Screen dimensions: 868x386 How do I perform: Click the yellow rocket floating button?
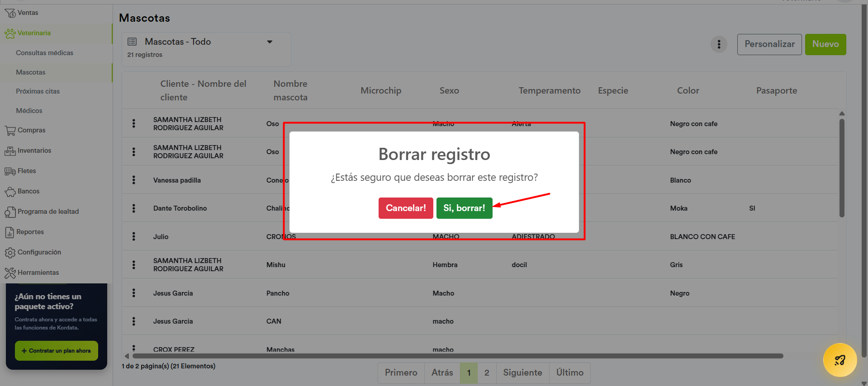(x=840, y=360)
